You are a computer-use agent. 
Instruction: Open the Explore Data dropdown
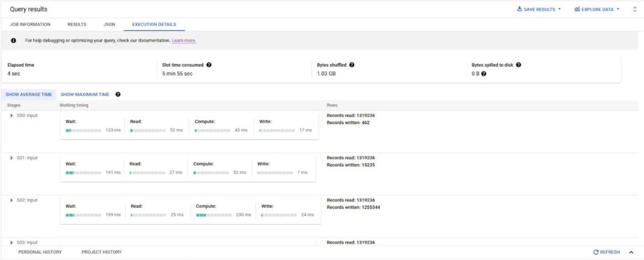[597, 9]
